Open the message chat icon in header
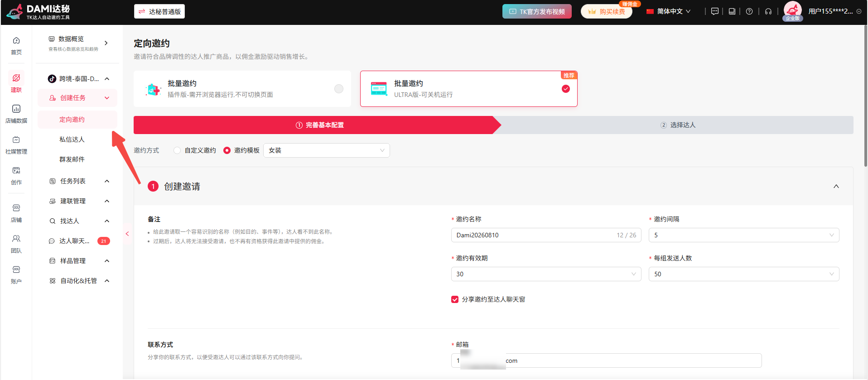This screenshot has height=380, width=868. [715, 11]
